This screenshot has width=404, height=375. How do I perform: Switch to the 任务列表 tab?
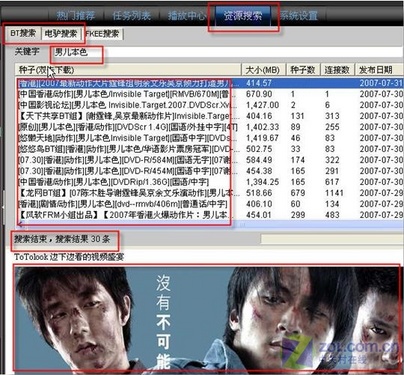pos(131,16)
